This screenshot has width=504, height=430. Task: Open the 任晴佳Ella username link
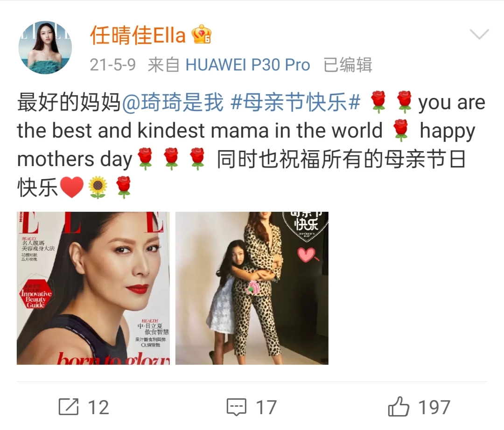138,35
